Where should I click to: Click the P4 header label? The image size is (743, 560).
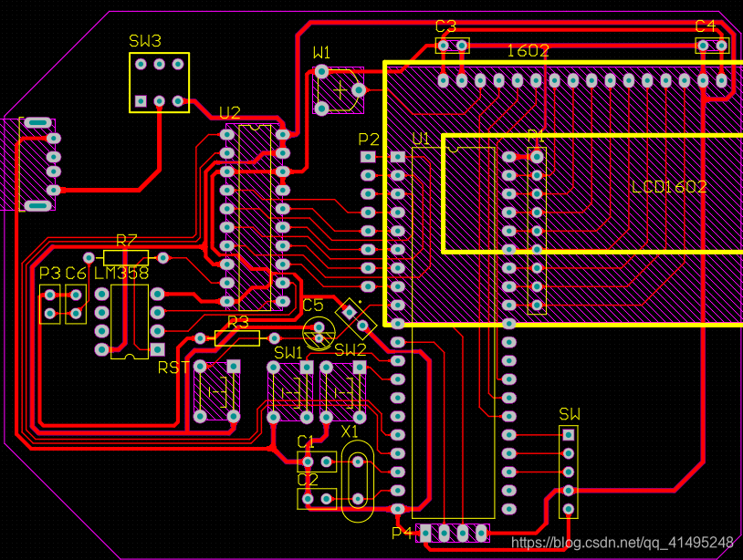tap(402, 533)
